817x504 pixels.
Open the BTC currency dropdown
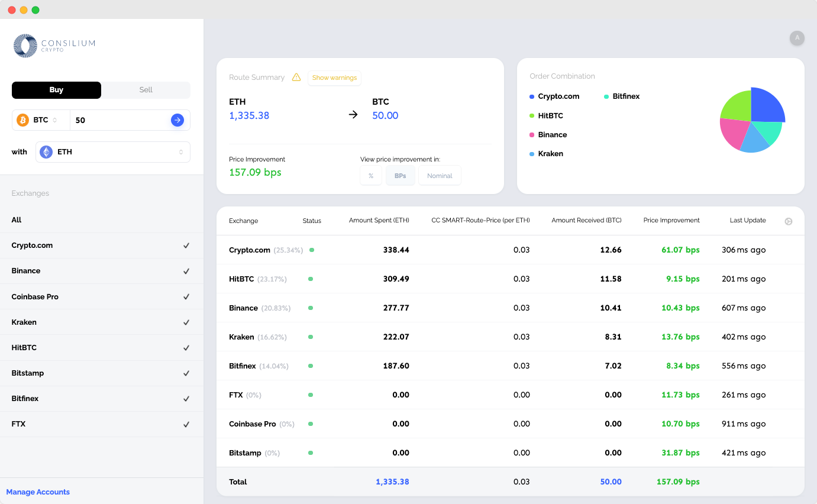[x=41, y=120]
